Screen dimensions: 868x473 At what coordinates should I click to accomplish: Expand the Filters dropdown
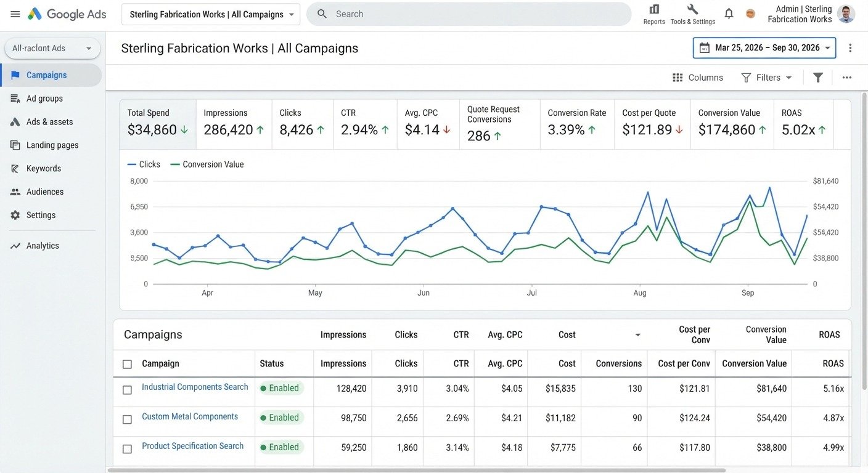(x=766, y=78)
